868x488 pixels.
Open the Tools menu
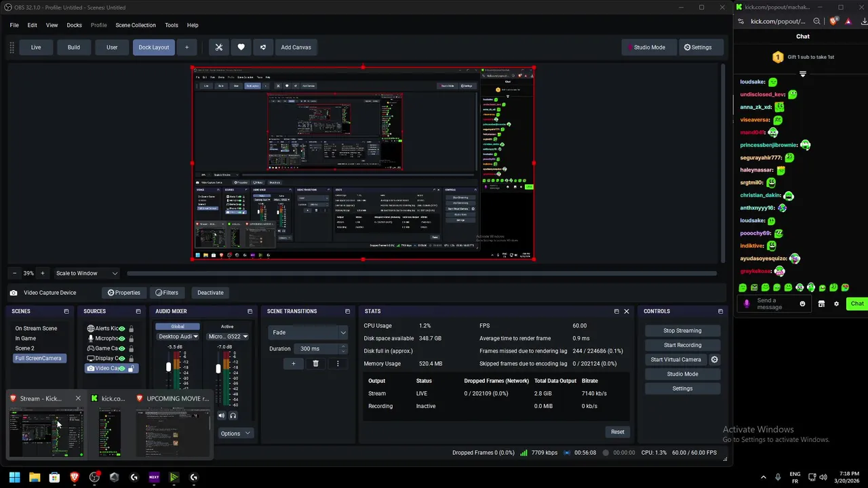(x=172, y=25)
